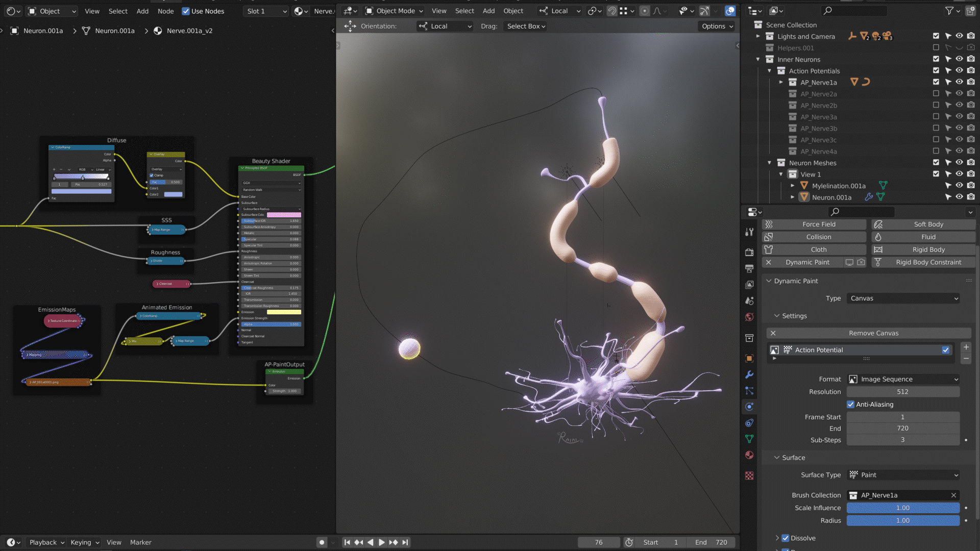This screenshot has width=980, height=551.
Task: Open the World properties tab
Action: point(749,317)
